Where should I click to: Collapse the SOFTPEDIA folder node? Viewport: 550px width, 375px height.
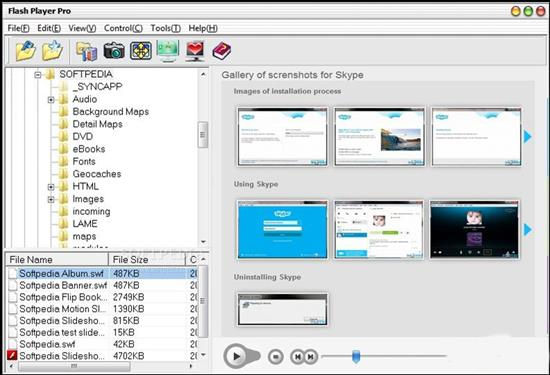38,75
